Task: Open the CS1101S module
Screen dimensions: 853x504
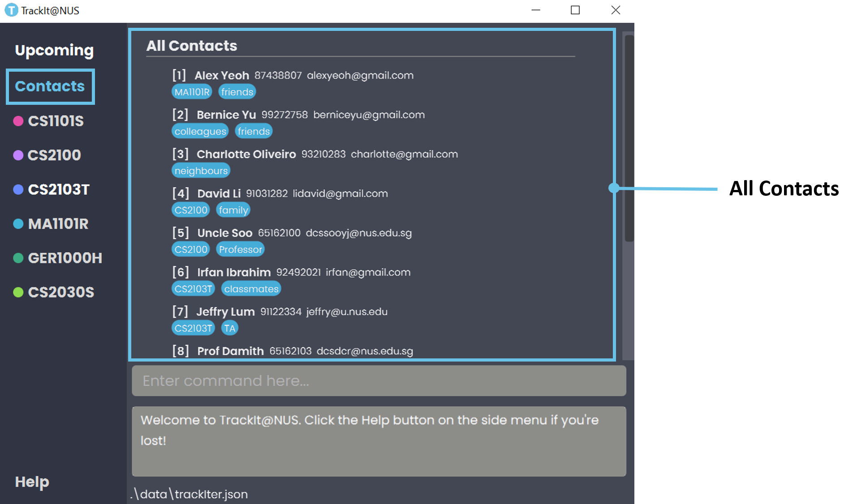Action: (x=56, y=121)
